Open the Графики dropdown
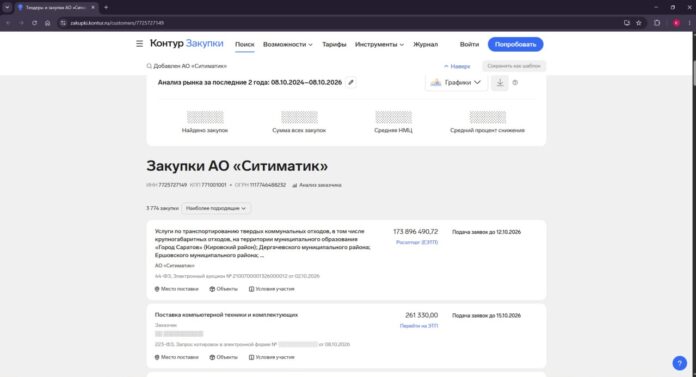Screen dimensions: 696x377 456,83
